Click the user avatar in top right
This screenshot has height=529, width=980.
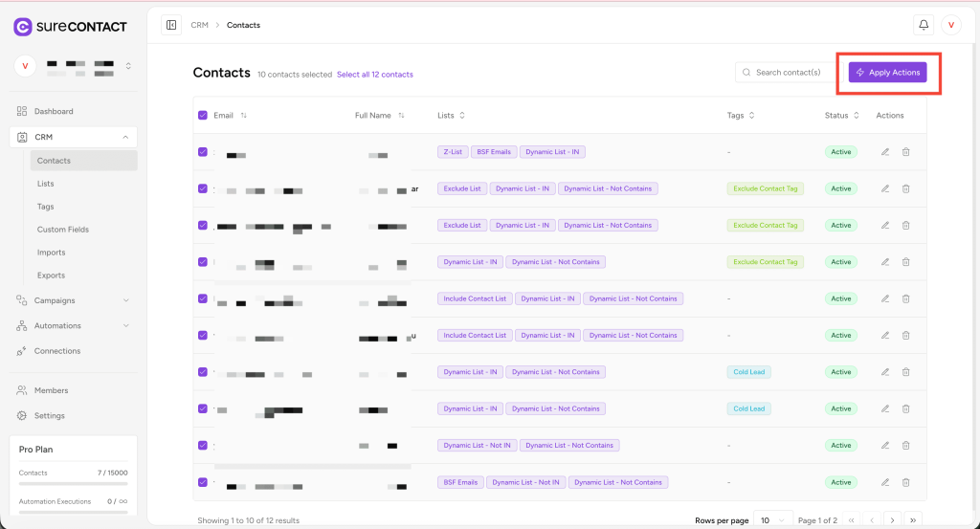click(x=950, y=25)
